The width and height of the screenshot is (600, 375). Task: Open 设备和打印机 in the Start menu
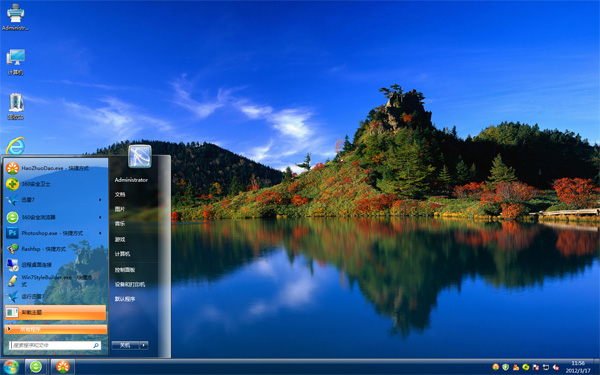click(x=130, y=284)
